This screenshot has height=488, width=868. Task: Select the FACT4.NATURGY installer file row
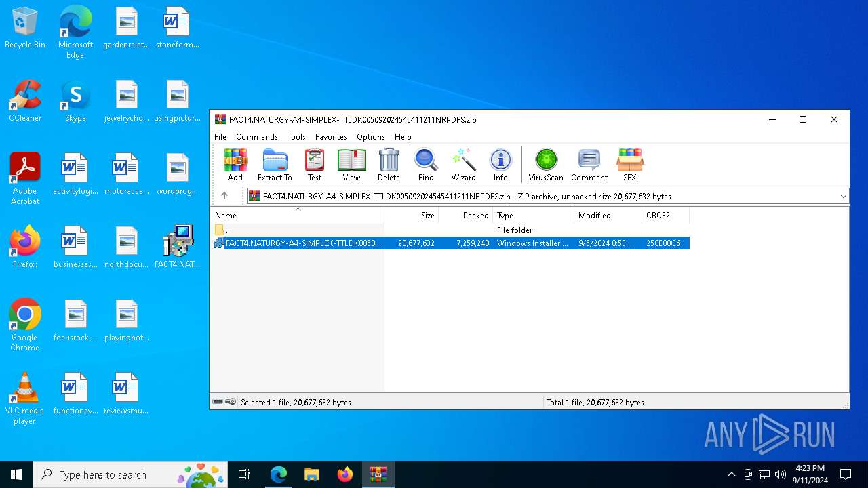point(450,243)
